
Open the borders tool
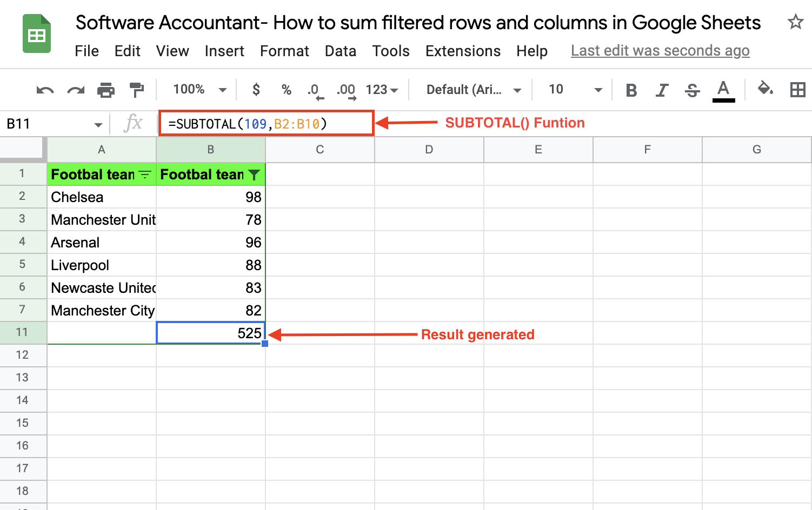tap(797, 90)
